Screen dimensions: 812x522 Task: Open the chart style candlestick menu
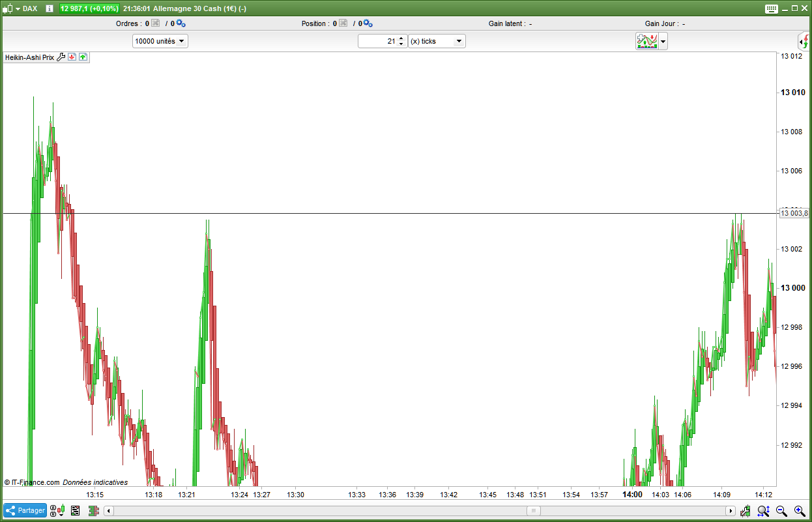point(10,8)
